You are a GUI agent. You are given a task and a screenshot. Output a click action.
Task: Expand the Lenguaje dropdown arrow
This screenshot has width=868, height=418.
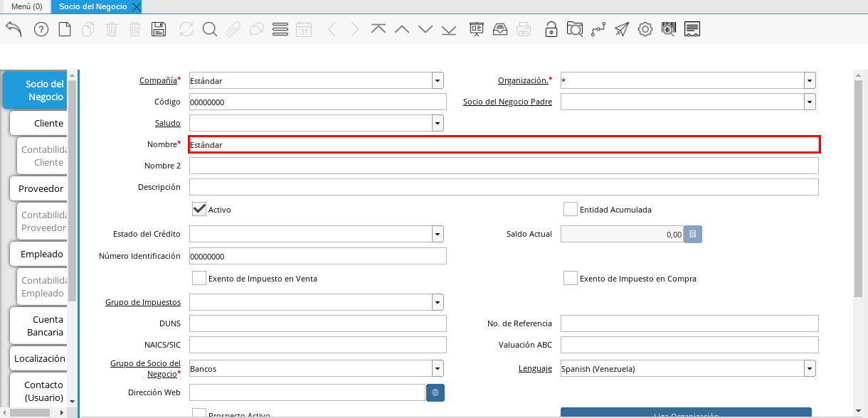pos(810,368)
